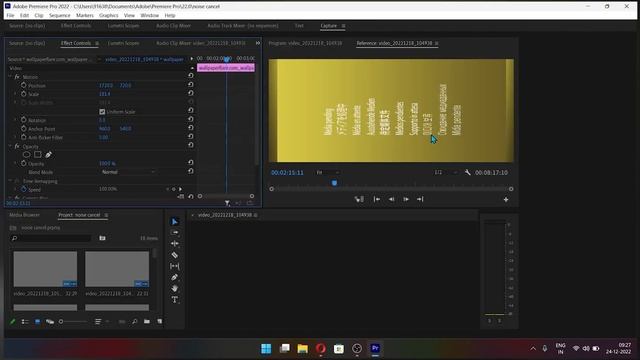This screenshot has width=640, height=360.
Task: Toggle the Motion fx effect on/off
Action: coord(17,77)
